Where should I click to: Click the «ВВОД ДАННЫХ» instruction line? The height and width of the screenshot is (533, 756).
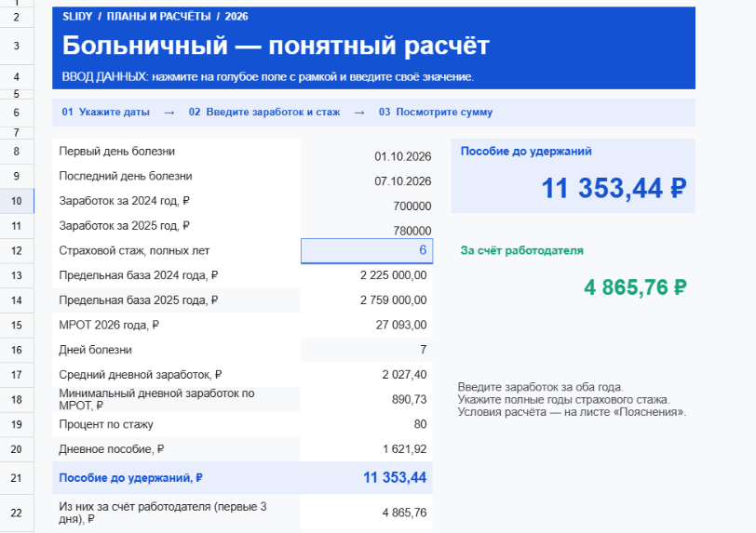tap(268, 76)
